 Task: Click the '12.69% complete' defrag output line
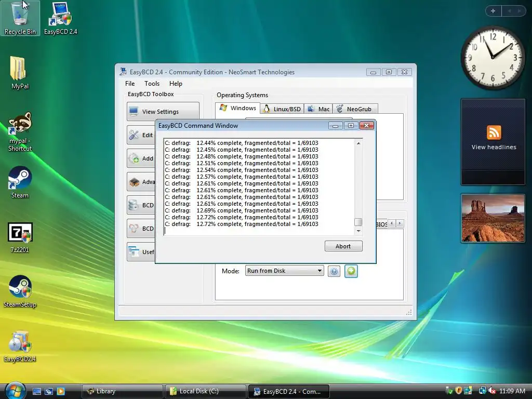242,210
